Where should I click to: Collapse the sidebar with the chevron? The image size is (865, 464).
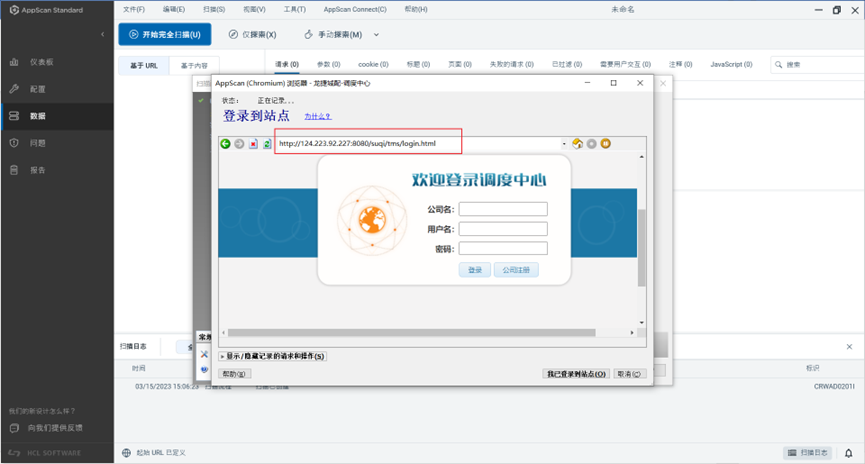click(x=103, y=34)
